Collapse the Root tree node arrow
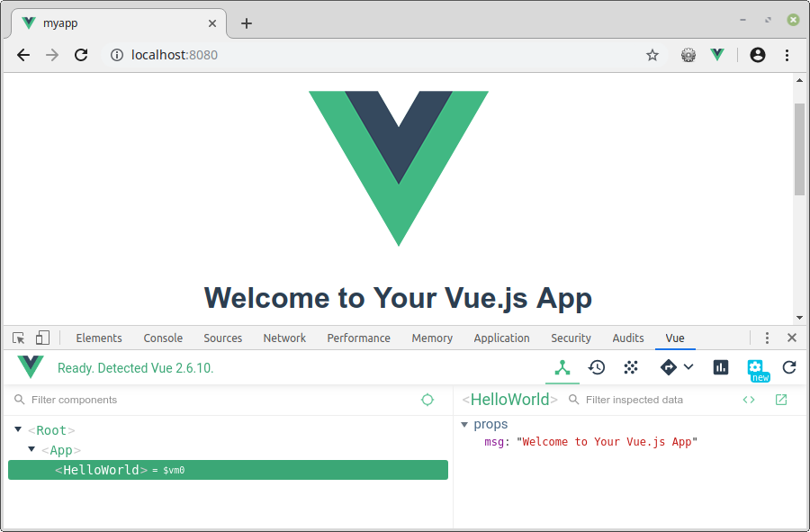Screen dimensions: 810x532 click(x=18, y=429)
